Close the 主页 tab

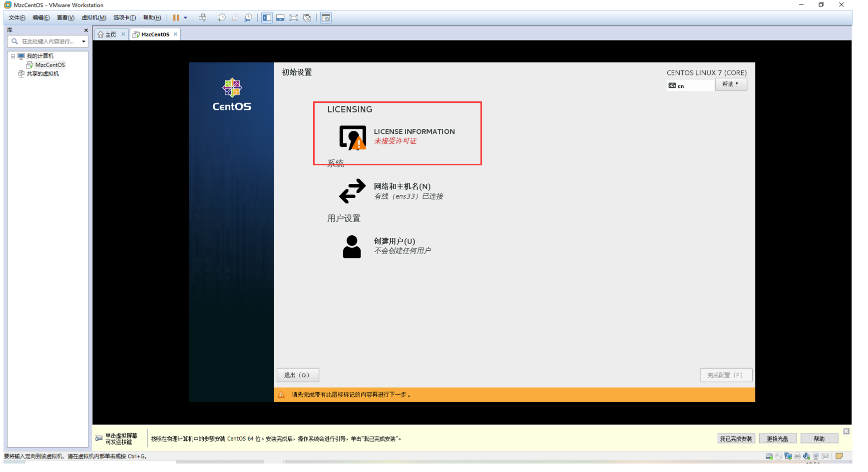123,34
